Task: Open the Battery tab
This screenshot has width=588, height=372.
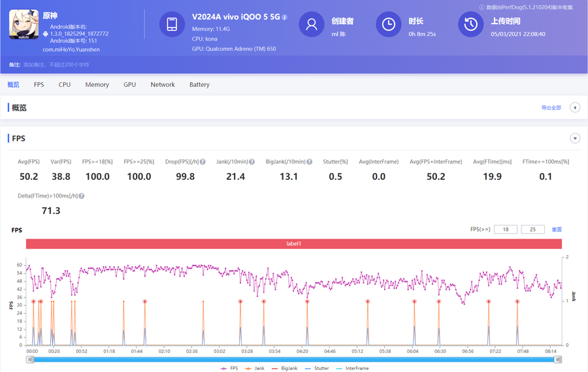Action: point(199,84)
